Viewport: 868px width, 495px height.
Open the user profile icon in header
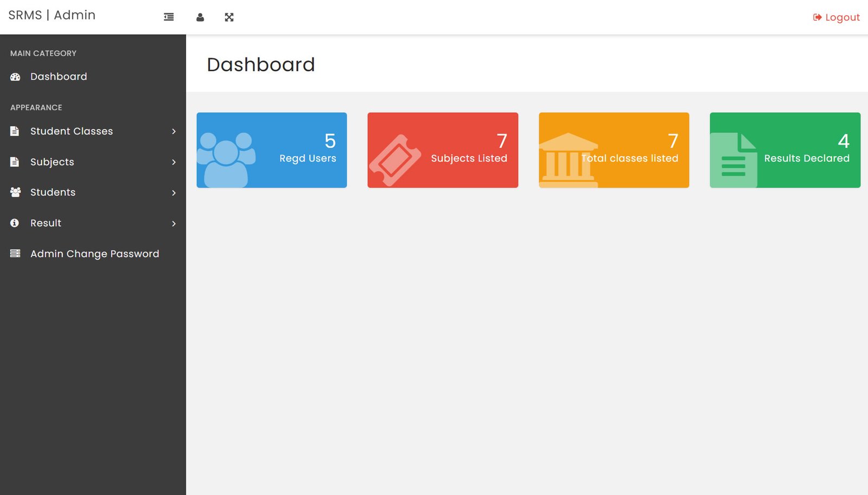tap(200, 17)
